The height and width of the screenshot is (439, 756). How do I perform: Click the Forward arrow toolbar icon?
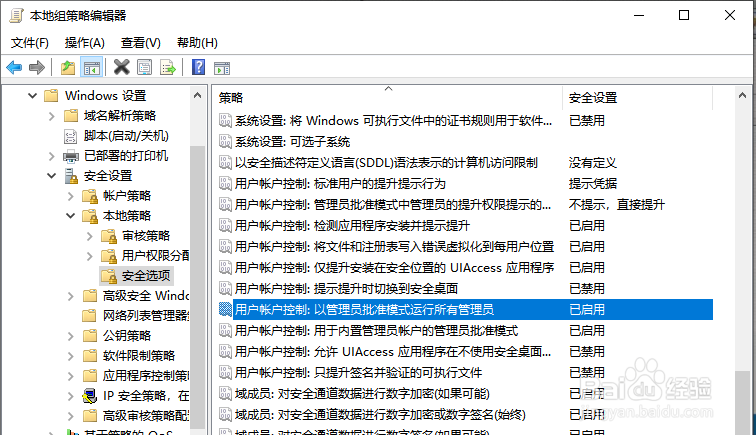click(37, 67)
